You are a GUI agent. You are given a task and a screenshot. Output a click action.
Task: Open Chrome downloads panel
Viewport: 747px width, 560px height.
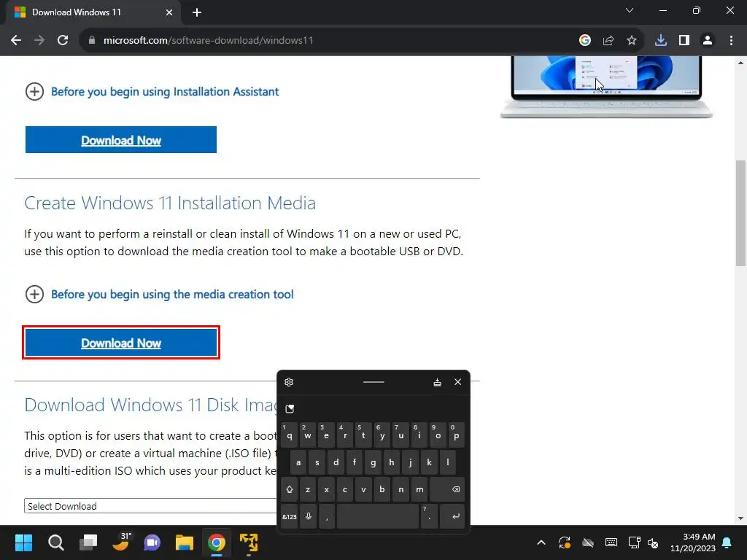[661, 41]
